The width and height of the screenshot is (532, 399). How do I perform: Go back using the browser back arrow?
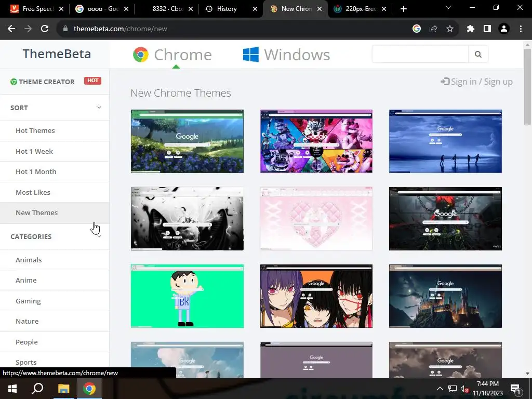(x=11, y=29)
